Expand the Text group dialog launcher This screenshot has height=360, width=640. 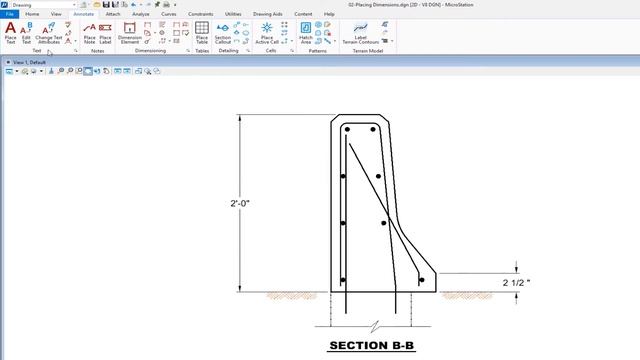pyautogui.click(x=76, y=51)
